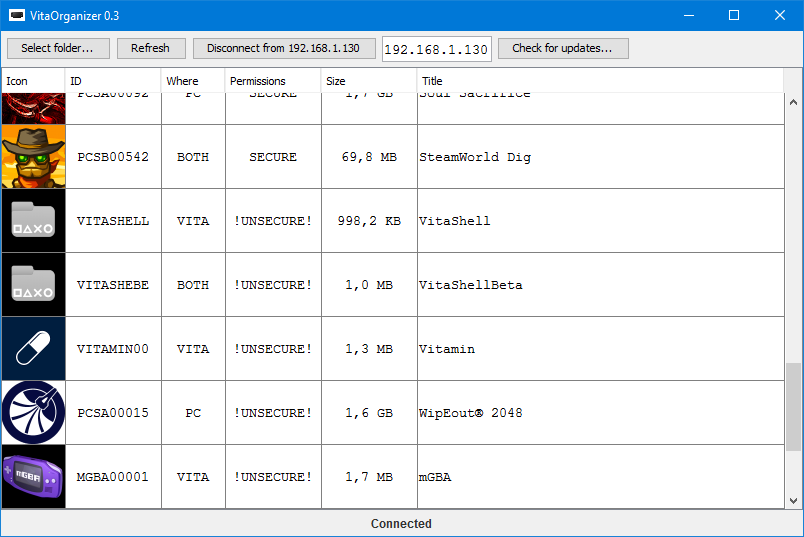Click the VitaOrganizer app icon in title bar
This screenshot has height=537, width=804.
click(x=17, y=15)
